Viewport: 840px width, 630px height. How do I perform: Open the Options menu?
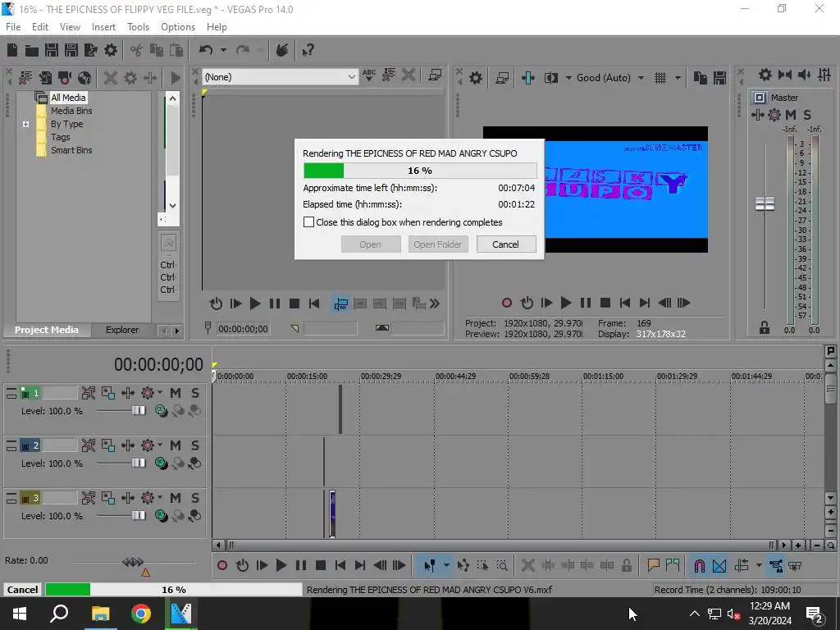(178, 27)
